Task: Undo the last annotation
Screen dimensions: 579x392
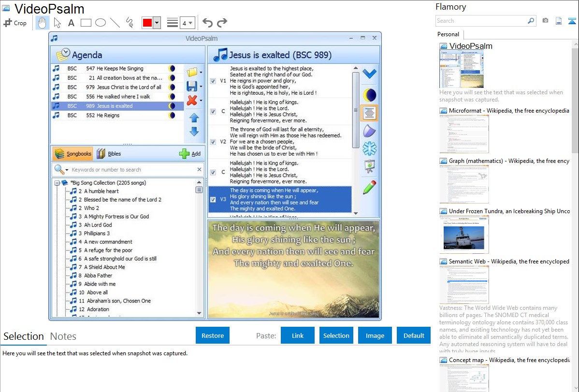Action: pyautogui.click(x=207, y=23)
